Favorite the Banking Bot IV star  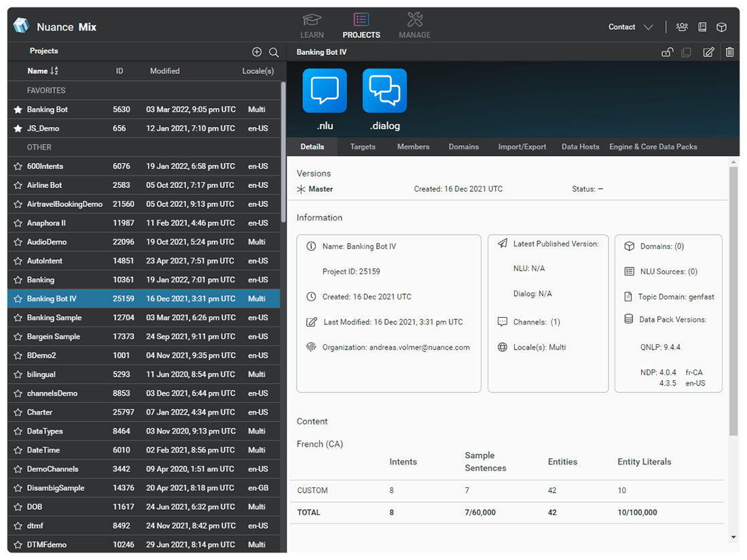tap(18, 299)
